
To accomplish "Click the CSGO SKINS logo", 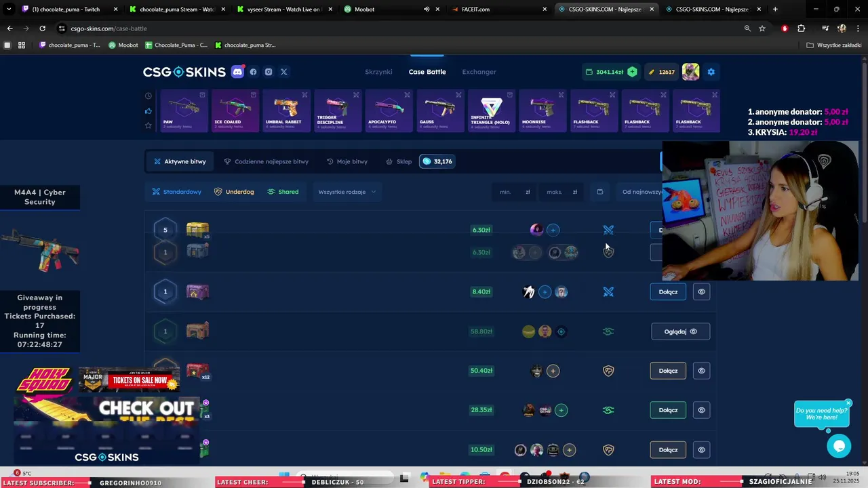I will pos(184,72).
